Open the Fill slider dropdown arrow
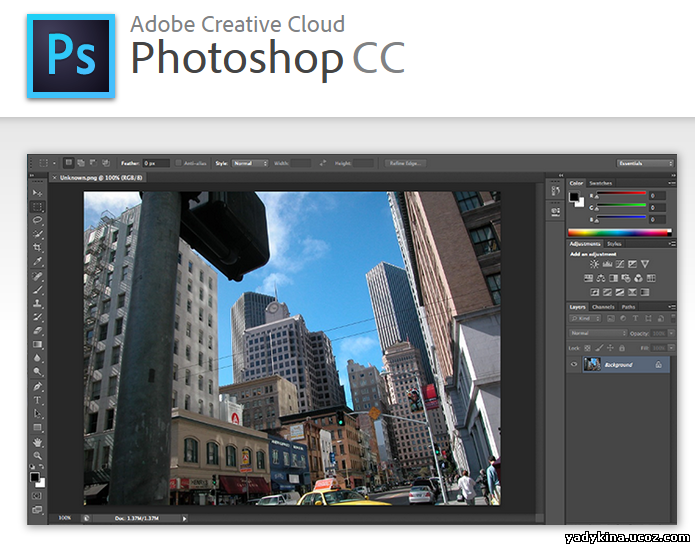 tap(672, 348)
